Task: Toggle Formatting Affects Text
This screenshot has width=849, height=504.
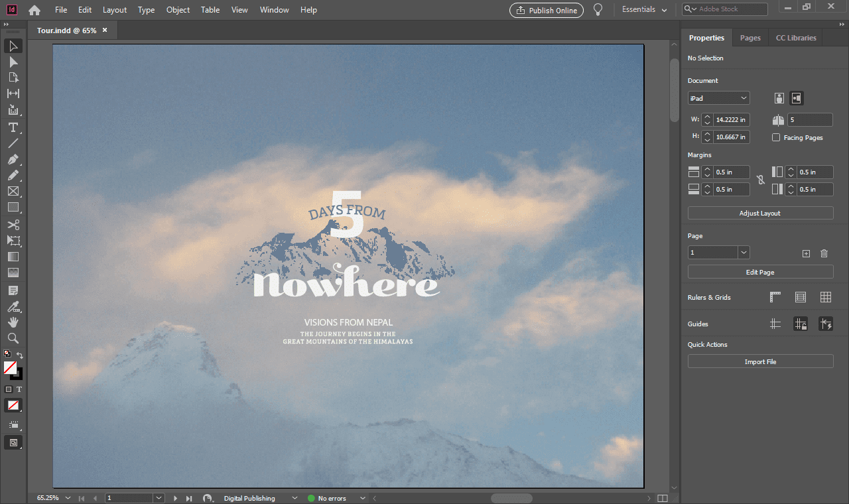Action: pyautogui.click(x=19, y=389)
